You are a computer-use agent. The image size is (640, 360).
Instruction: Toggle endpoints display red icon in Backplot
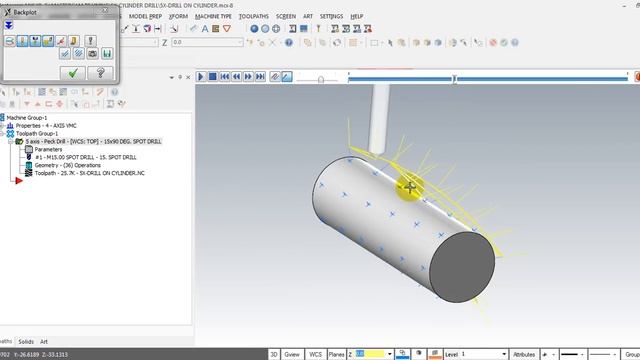coord(61,41)
